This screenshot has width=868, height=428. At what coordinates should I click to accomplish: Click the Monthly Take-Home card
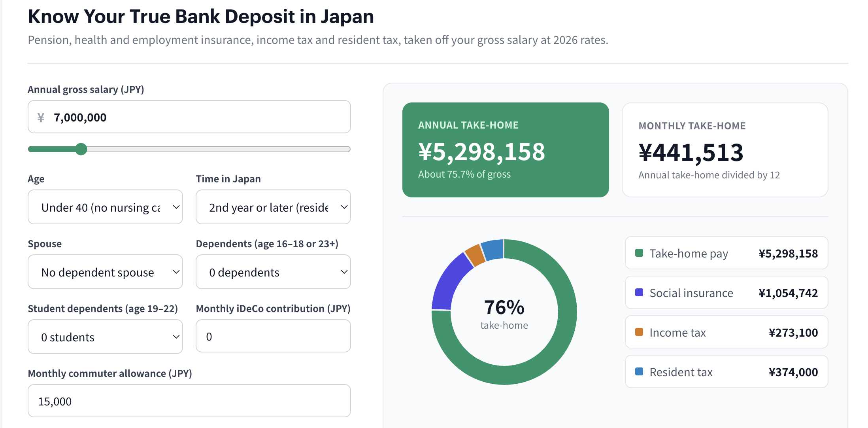click(x=725, y=150)
